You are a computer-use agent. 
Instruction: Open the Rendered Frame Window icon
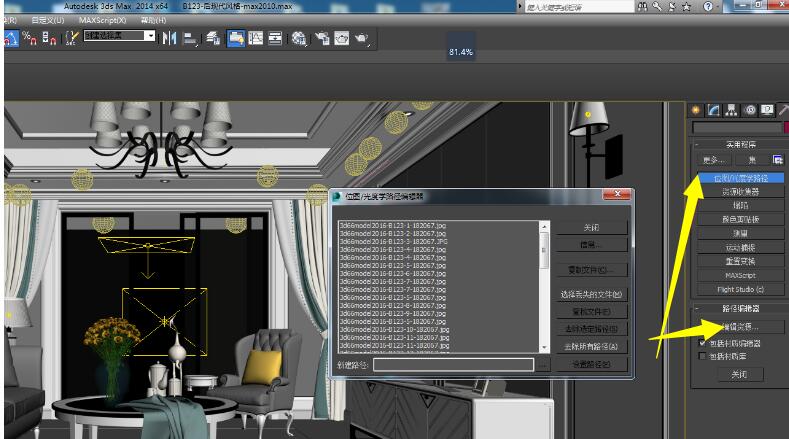342,38
